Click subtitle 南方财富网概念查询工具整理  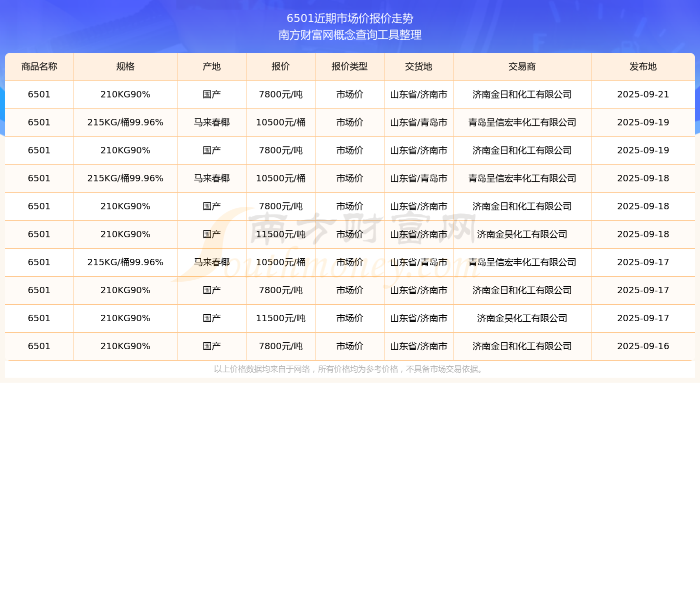coord(350,35)
